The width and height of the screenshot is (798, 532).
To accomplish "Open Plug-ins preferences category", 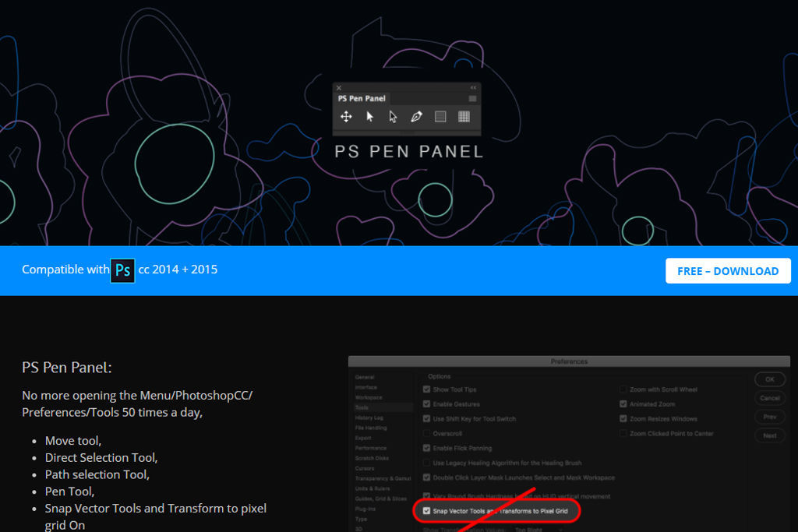I will (365, 509).
